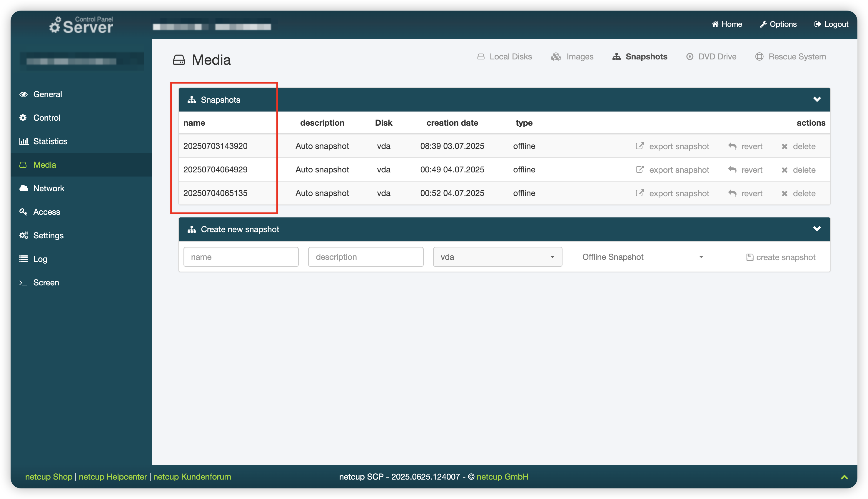Switch to the Local Disks tab
The height and width of the screenshot is (499, 868).
coord(504,56)
